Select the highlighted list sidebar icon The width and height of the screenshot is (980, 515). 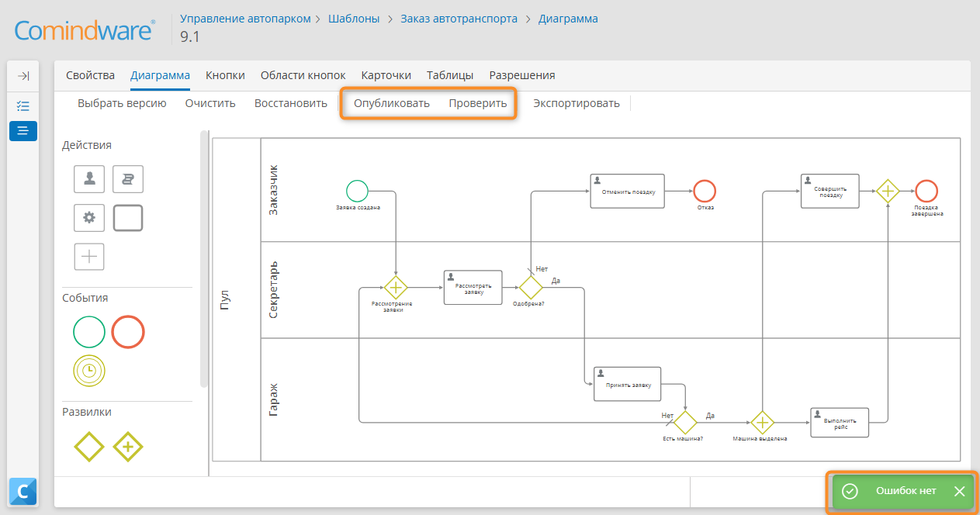click(x=23, y=130)
